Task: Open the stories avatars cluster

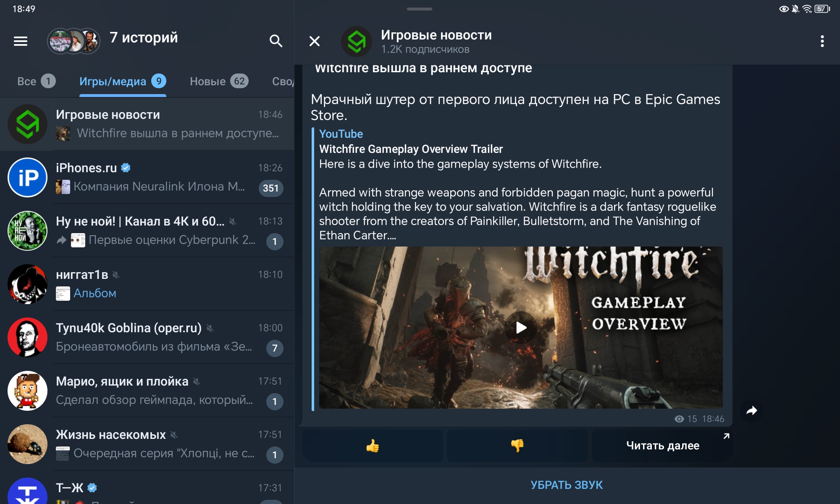Action: pyautogui.click(x=73, y=41)
